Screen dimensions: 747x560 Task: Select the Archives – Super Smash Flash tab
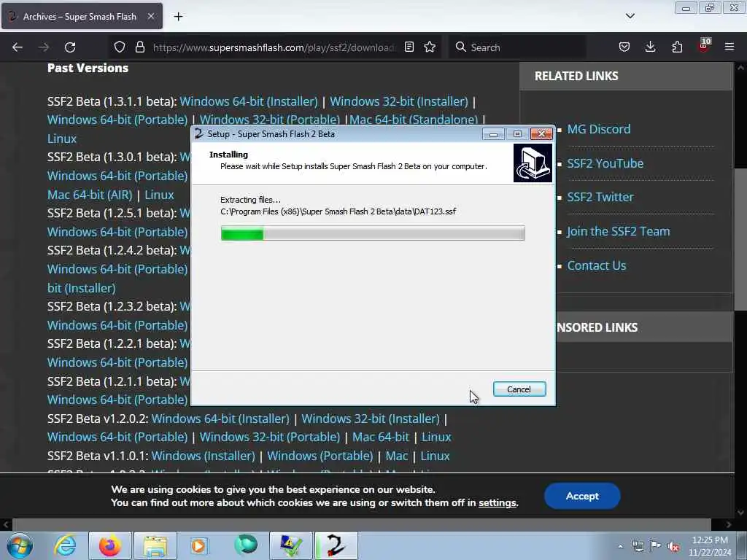(82, 16)
